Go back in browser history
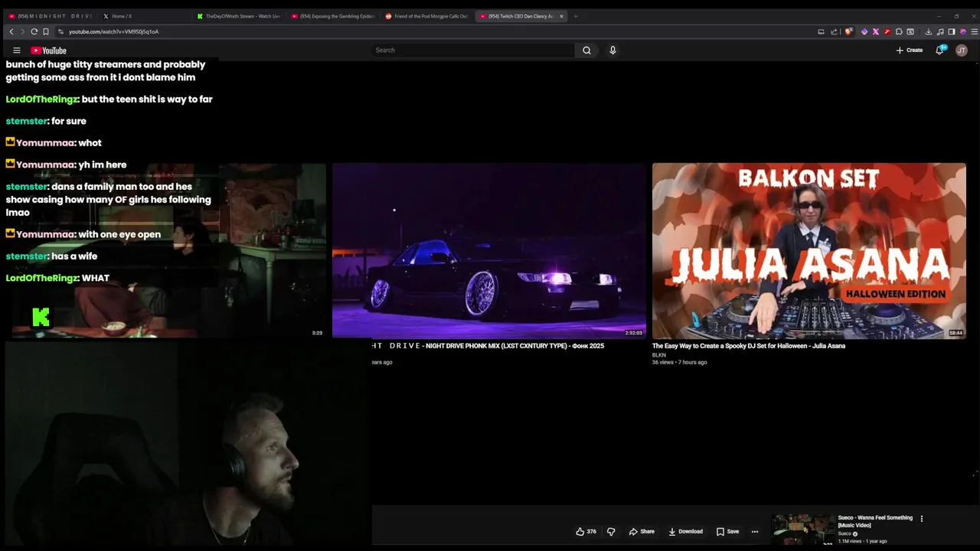The width and height of the screenshot is (980, 551). (x=11, y=31)
